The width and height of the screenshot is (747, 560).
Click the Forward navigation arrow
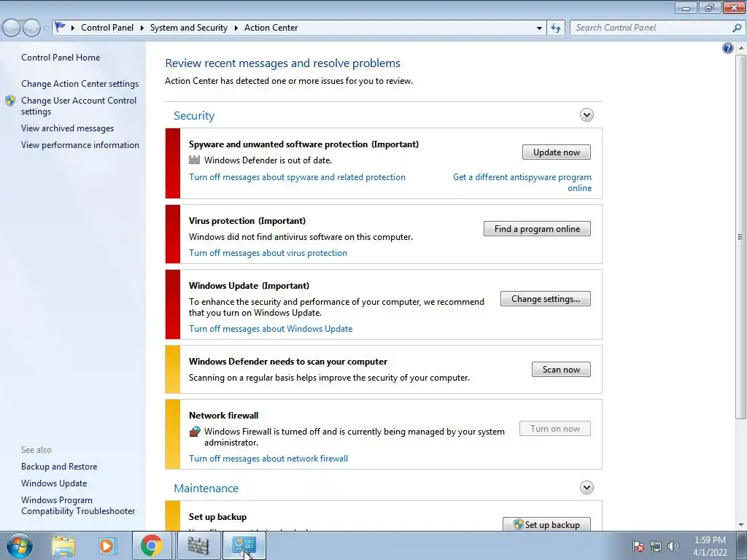click(x=31, y=28)
